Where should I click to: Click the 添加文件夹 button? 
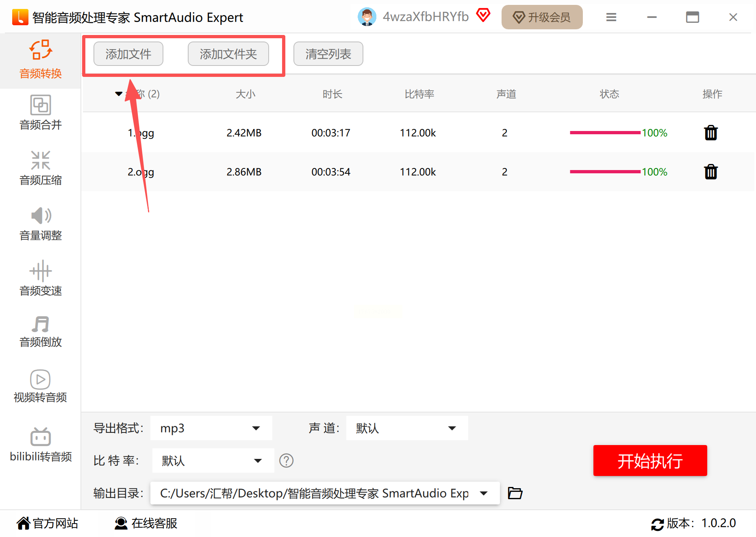click(228, 54)
